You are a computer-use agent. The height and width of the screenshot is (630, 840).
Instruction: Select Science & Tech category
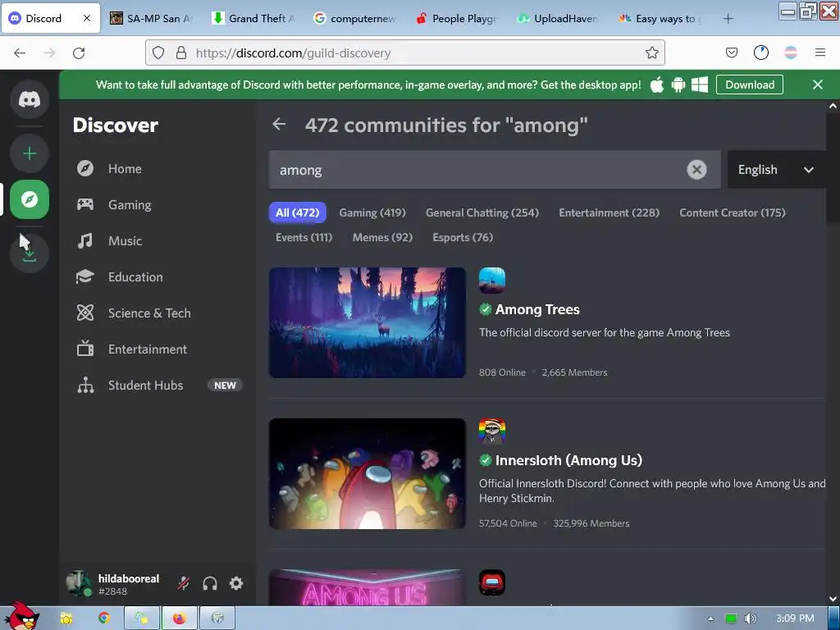click(158, 313)
